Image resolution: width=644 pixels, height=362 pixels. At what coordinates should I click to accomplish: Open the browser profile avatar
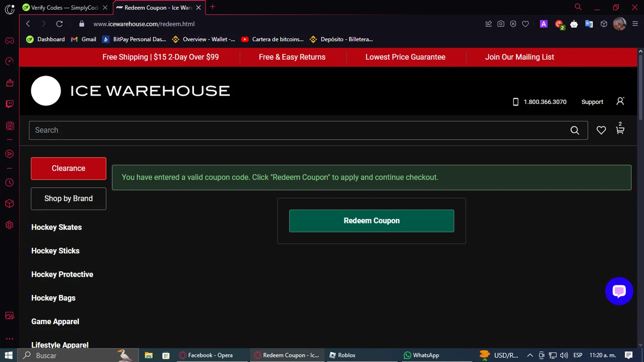pos(620,24)
